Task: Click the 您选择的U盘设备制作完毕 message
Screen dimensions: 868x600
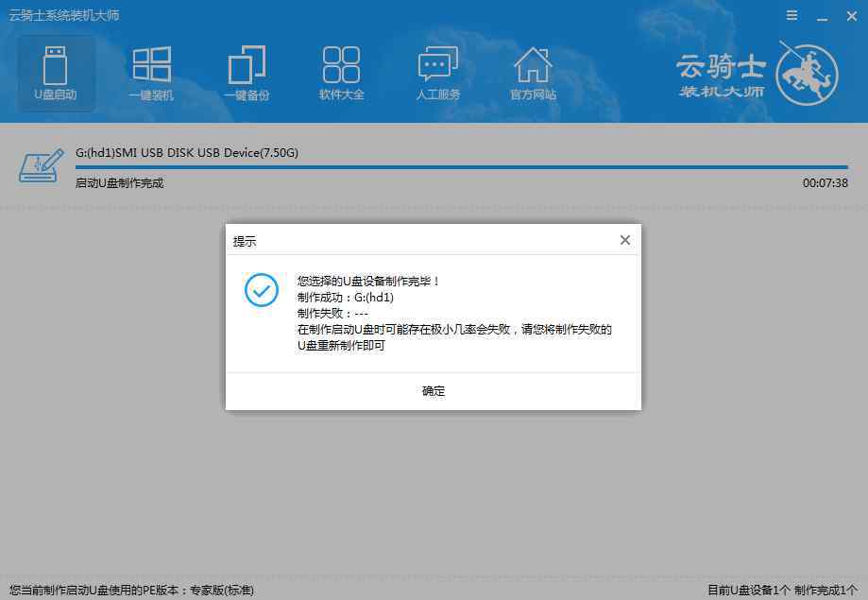Action: (368, 282)
